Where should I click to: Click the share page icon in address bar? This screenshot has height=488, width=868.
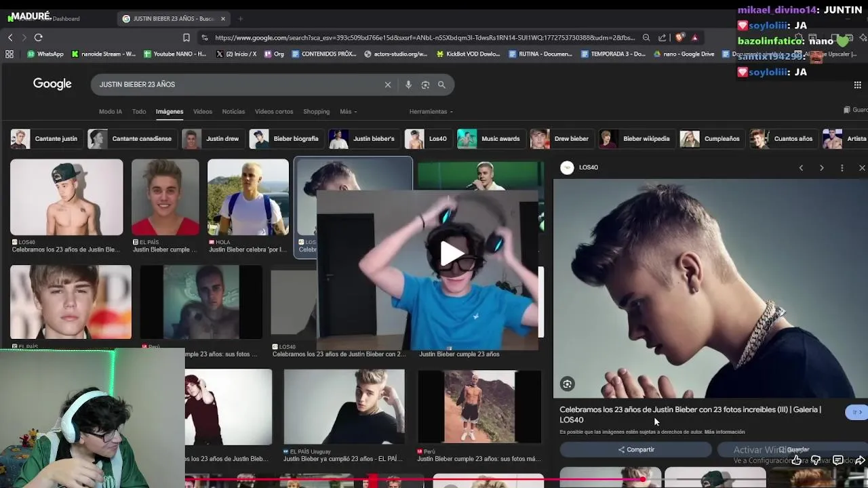662,37
